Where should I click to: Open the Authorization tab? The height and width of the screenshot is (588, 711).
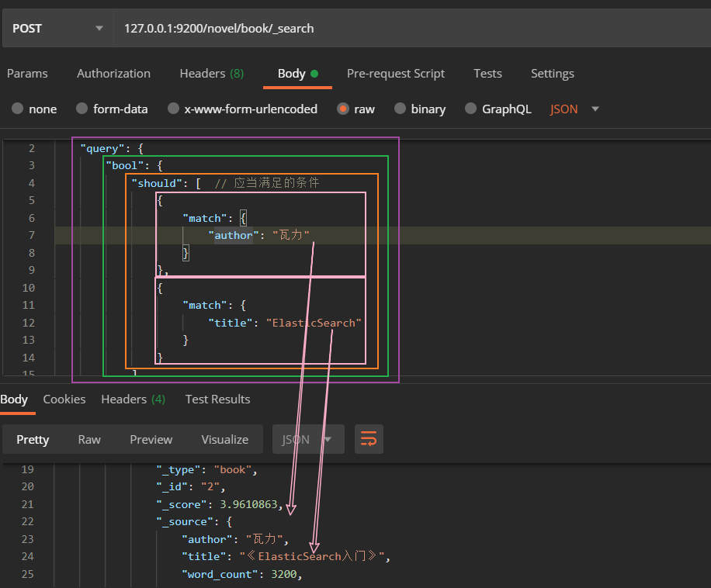113,74
